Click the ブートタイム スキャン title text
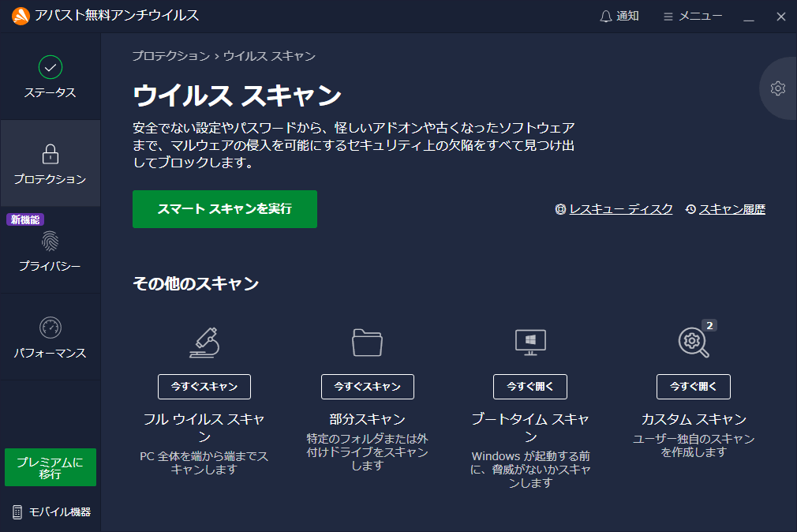The height and width of the screenshot is (532, 797). tap(530, 428)
